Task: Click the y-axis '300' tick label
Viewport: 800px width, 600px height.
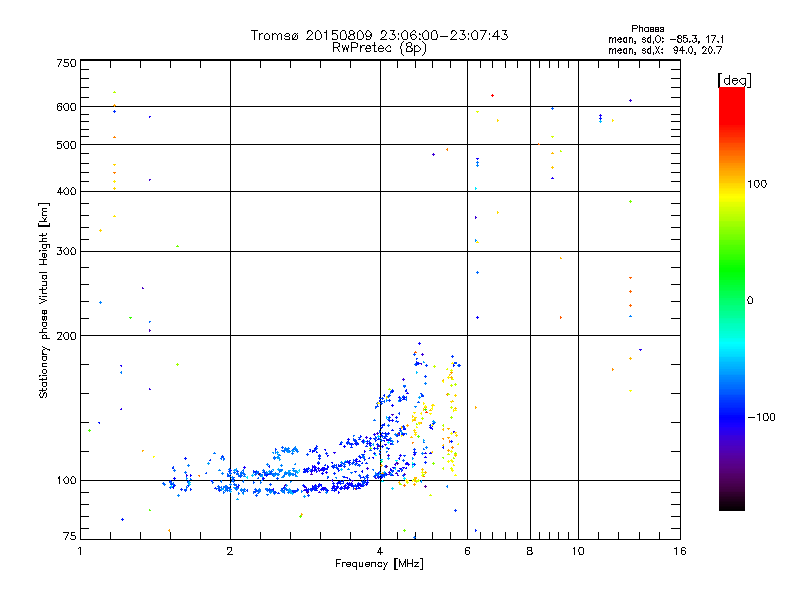Action: [66, 251]
